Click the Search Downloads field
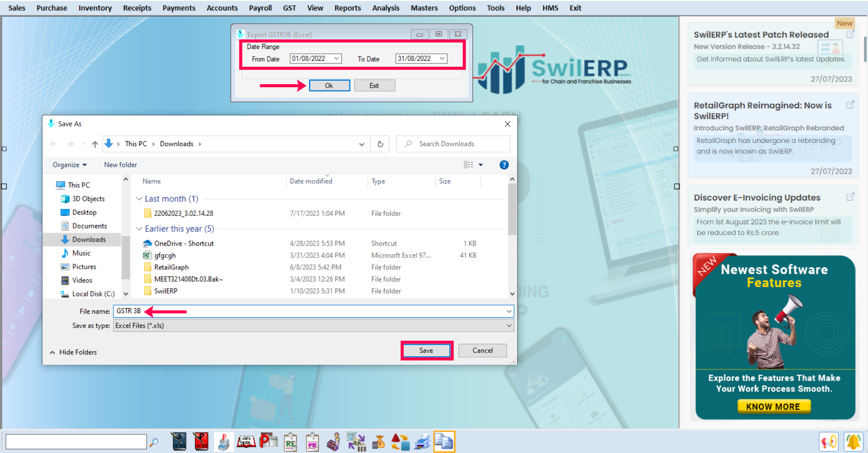The height and width of the screenshot is (453, 868). pos(453,144)
